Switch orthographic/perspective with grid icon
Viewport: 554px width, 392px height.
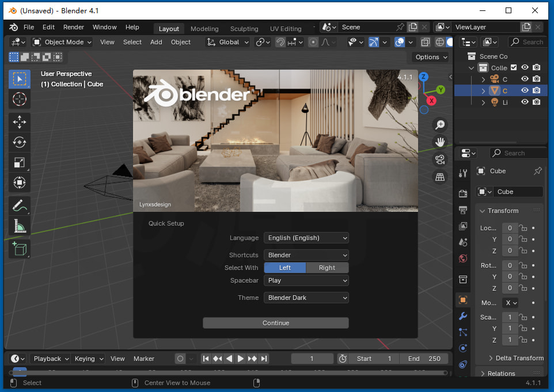(440, 177)
